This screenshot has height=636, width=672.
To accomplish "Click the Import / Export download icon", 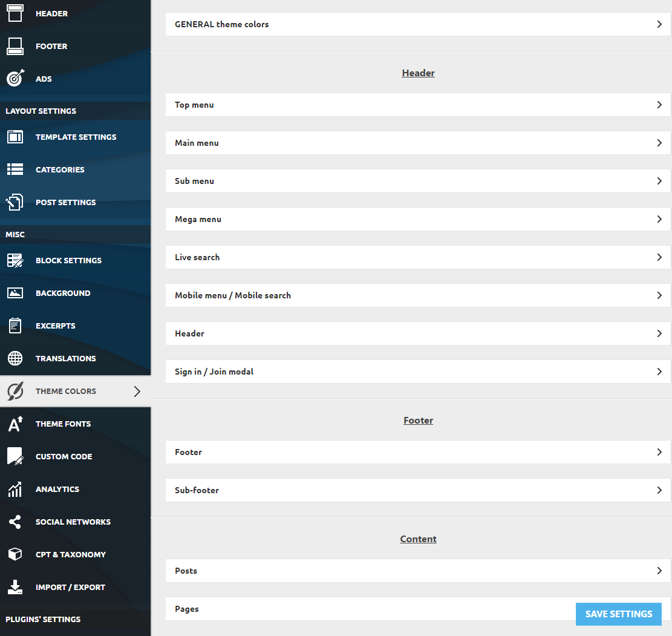I will pyautogui.click(x=15, y=586).
